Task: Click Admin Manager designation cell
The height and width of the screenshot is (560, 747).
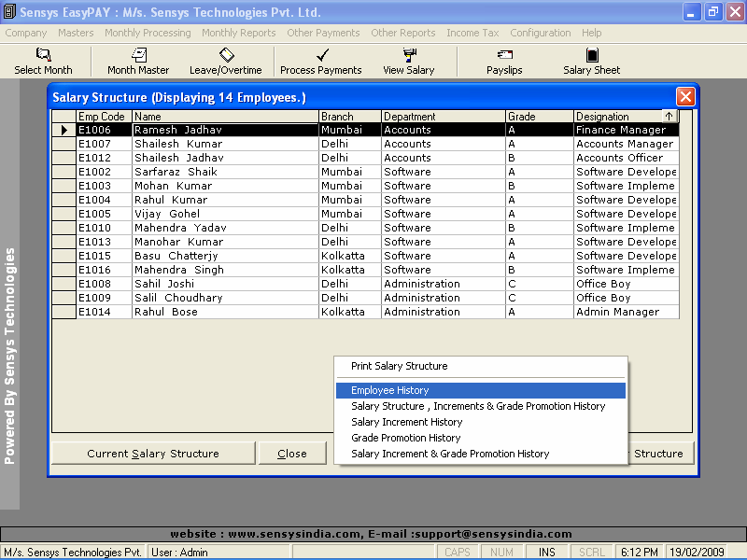Action: pyautogui.click(x=627, y=312)
